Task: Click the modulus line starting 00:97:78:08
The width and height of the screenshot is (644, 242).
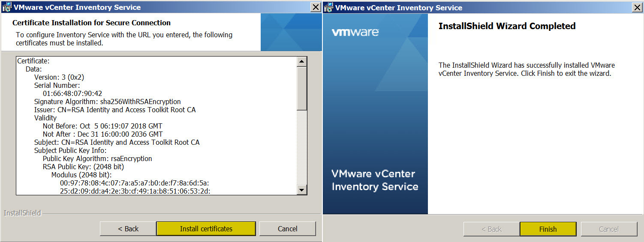Action: pyautogui.click(x=135, y=183)
